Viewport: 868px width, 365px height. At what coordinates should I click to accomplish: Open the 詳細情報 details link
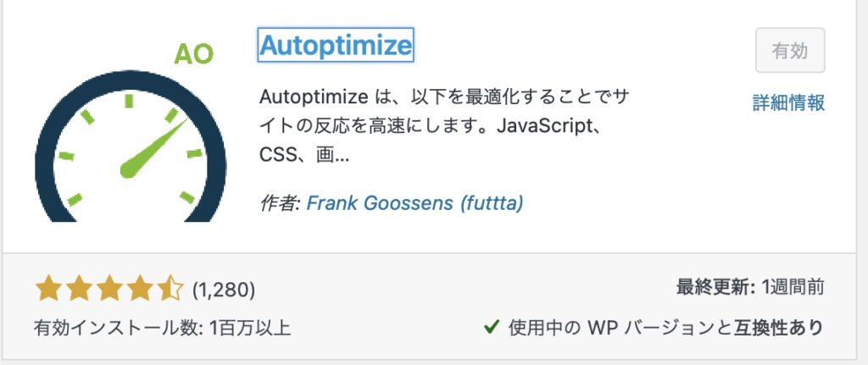tap(788, 102)
